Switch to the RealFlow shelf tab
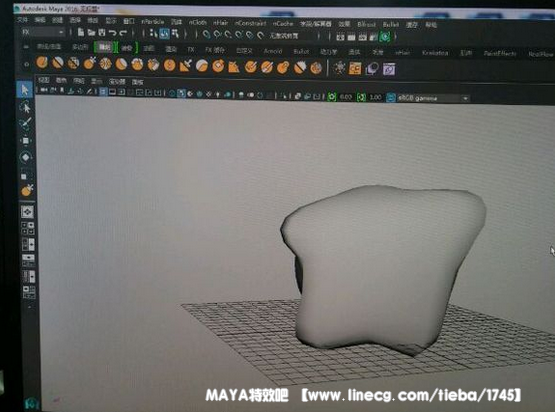Screen dimensions: 555x412 (540, 55)
